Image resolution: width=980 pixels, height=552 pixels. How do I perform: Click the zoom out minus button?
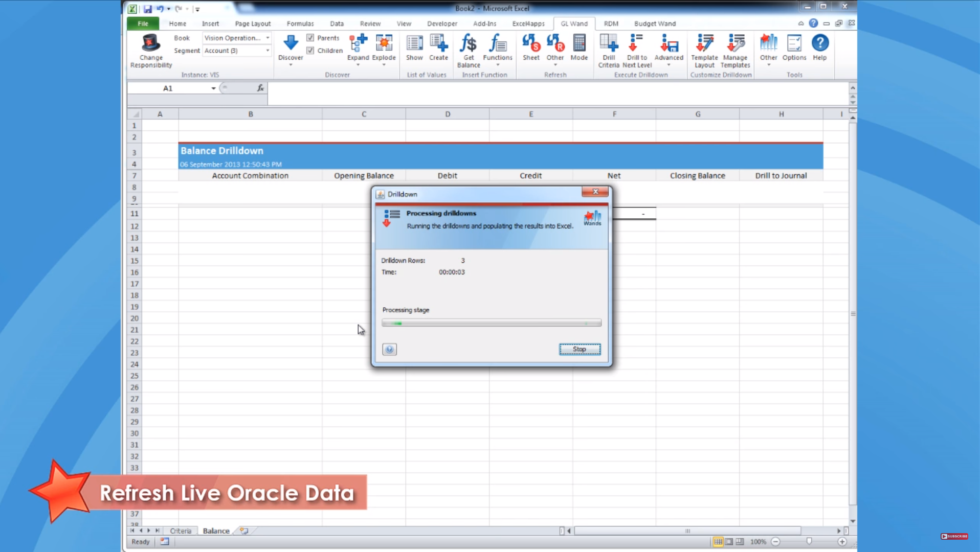click(x=775, y=542)
